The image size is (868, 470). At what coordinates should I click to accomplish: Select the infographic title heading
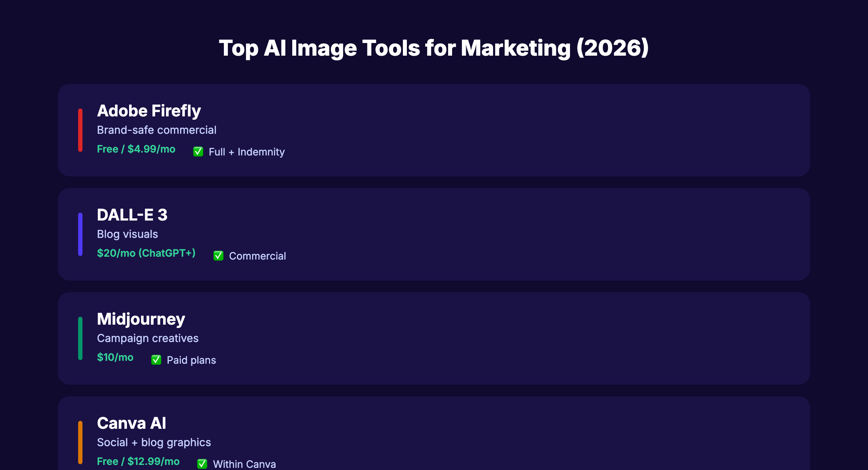(x=434, y=47)
